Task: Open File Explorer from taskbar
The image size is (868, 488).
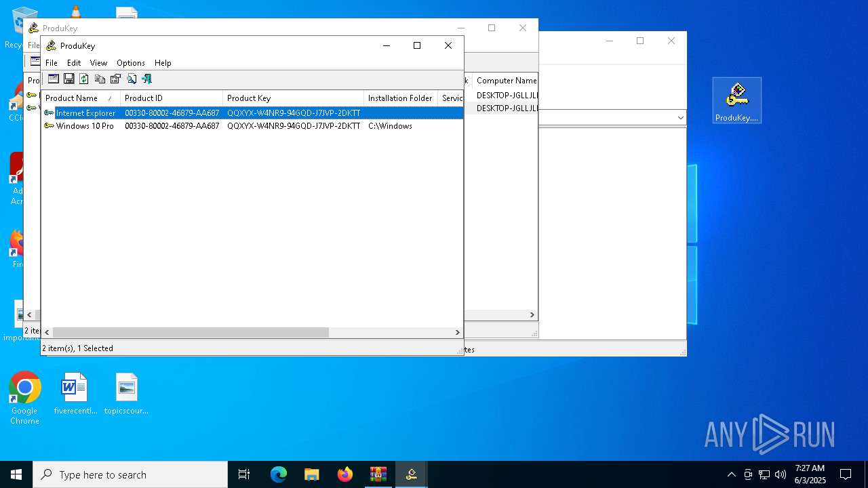Action: pyautogui.click(x=312, y=474)
